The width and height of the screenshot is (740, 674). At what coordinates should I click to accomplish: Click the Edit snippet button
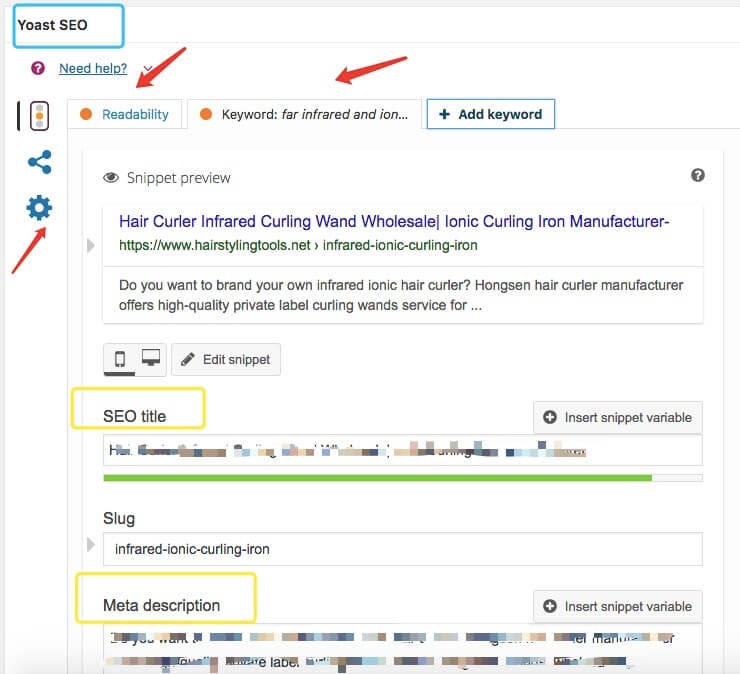point(226,360)
